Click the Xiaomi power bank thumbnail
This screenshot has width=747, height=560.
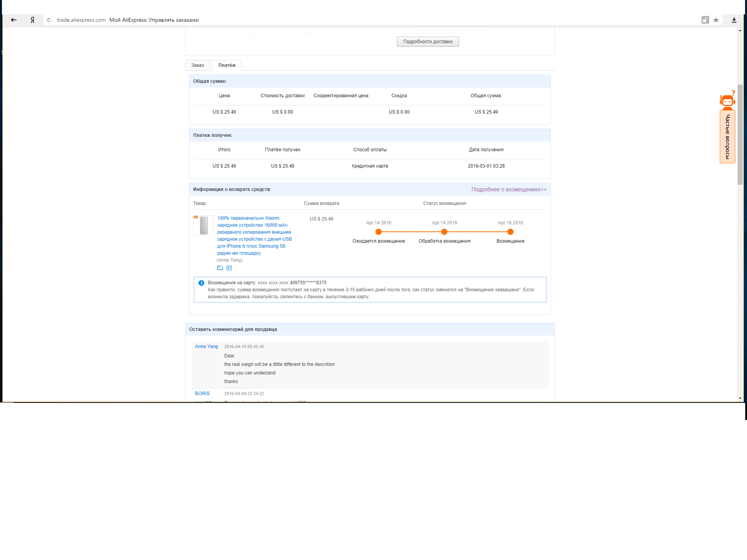203,226
